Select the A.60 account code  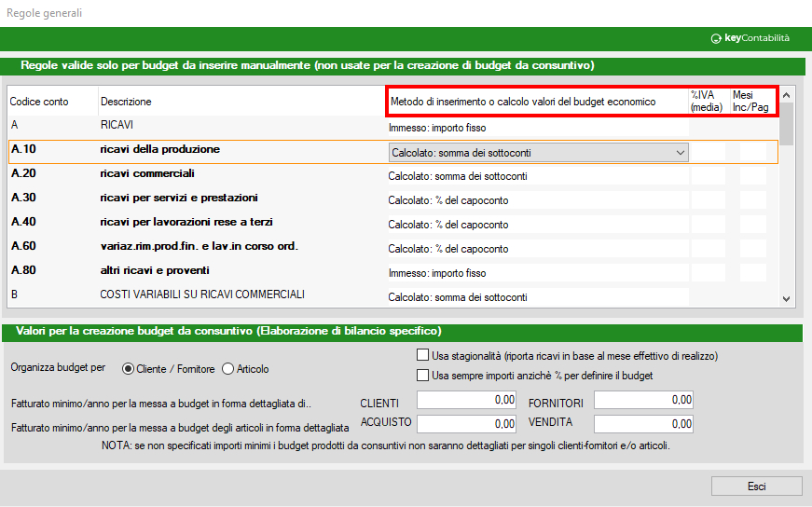pos(24,246)
